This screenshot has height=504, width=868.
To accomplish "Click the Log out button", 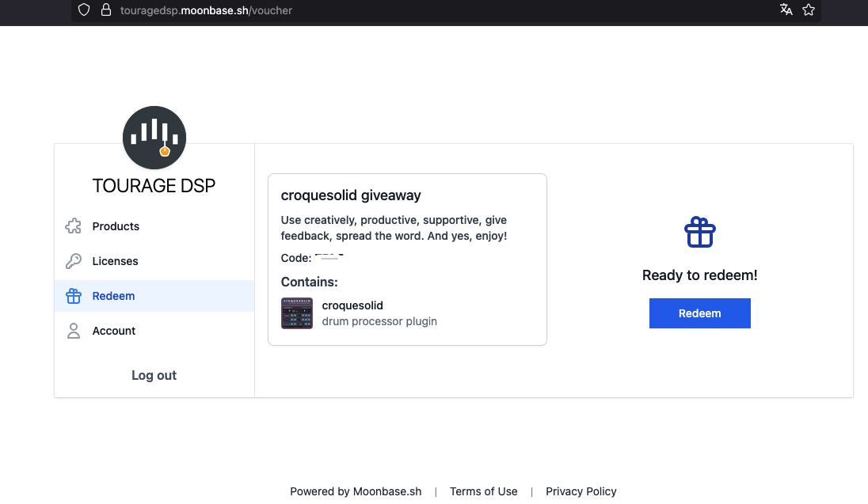I will (x=154, y=375).
